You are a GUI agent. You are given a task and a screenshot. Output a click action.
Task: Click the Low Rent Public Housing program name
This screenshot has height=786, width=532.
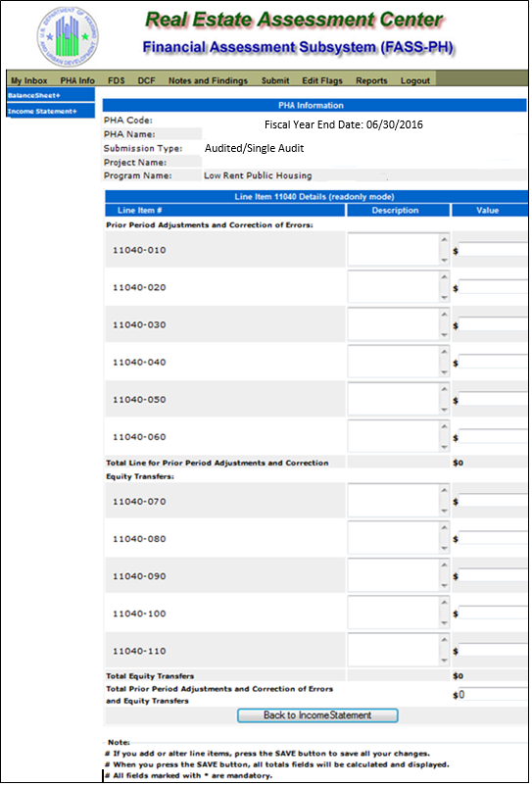258,175
